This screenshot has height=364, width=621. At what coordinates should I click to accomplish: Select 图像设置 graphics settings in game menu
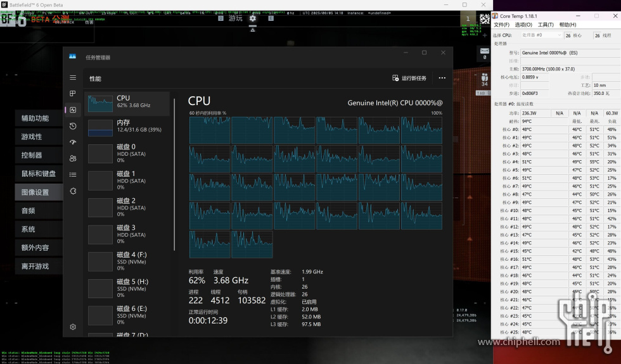click(x=39, y=192)
